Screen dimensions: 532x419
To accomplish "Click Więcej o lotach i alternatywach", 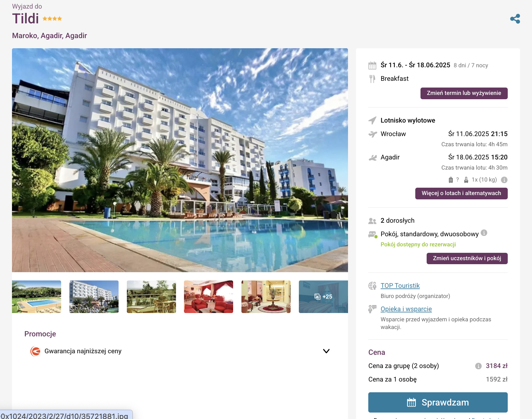I will pyautogui.click(x=461, y=194).
